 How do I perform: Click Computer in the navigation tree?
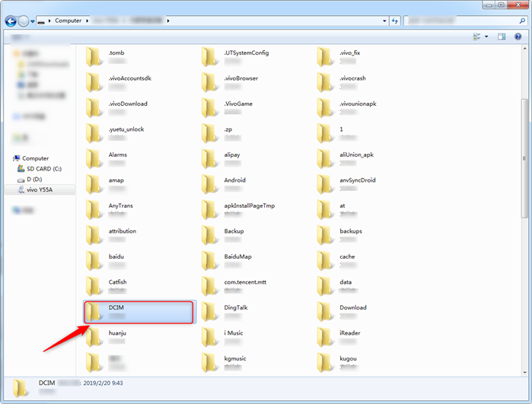(35, 158)
